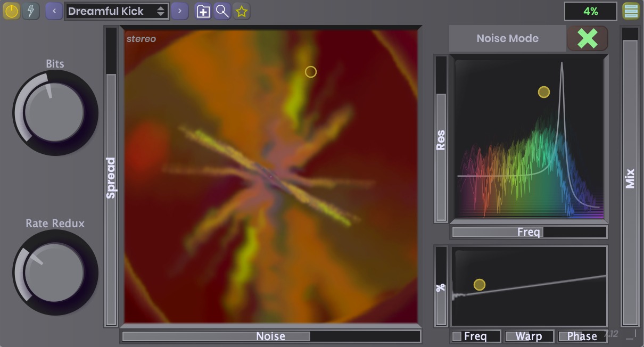Click the Bits knob
Viewport: 644px width, 347px height.
[54, 113]
